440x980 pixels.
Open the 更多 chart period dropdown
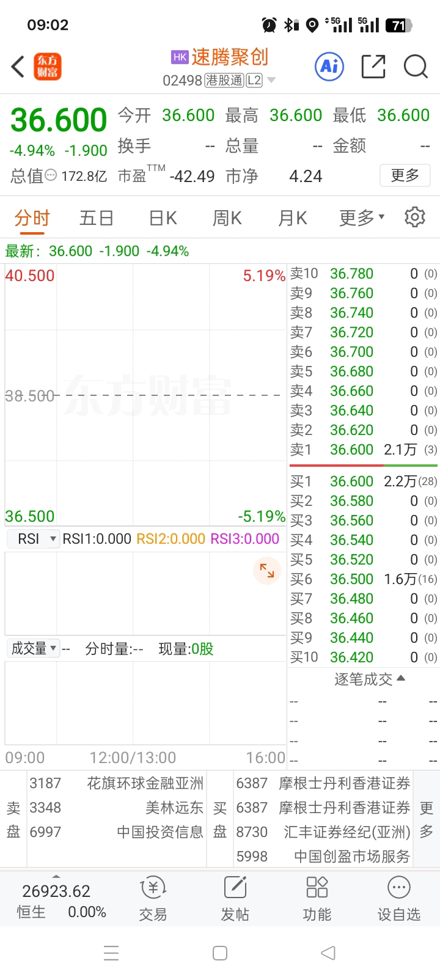[x=362, y=218]
